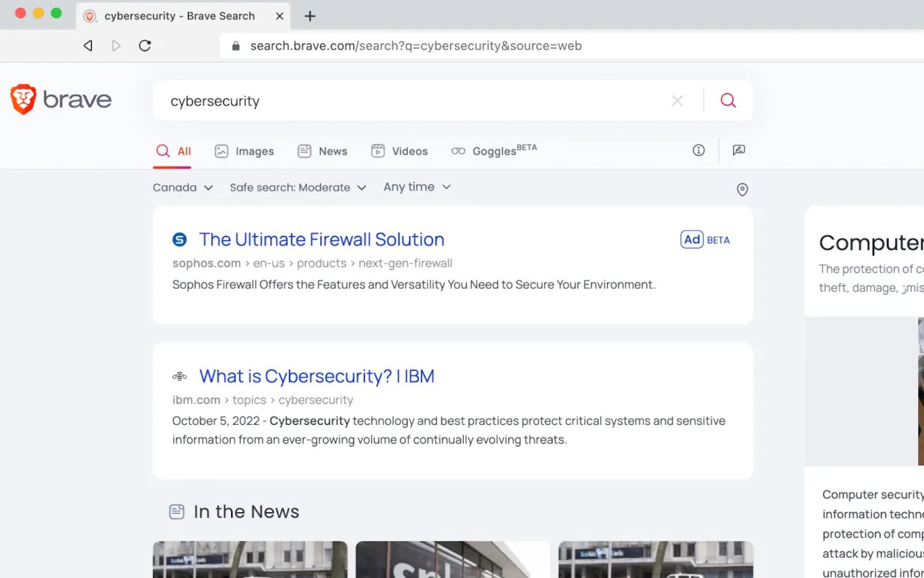Click the Brave lion logo

(x=23, y=100)
